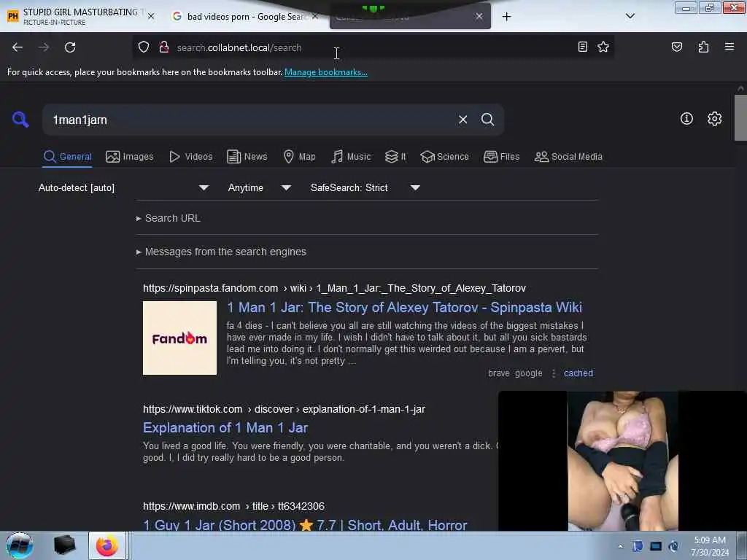Close the currently active browser tab
The image size is (747, 560).
[479, 16]
